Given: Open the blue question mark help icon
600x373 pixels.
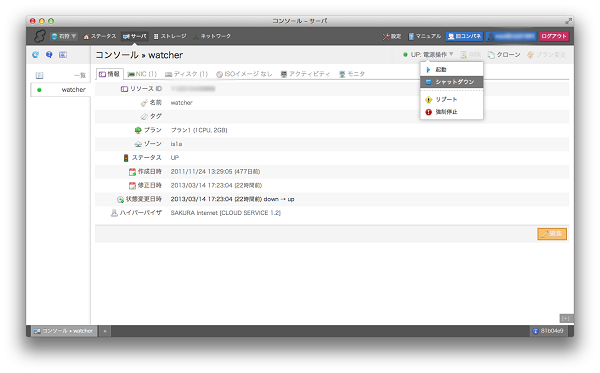Looking at the screenshot, I should coord(49,55).
